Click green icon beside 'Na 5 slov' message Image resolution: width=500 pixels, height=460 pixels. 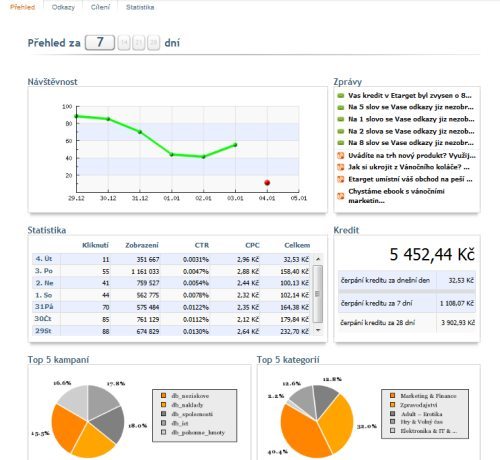point(340,107)
